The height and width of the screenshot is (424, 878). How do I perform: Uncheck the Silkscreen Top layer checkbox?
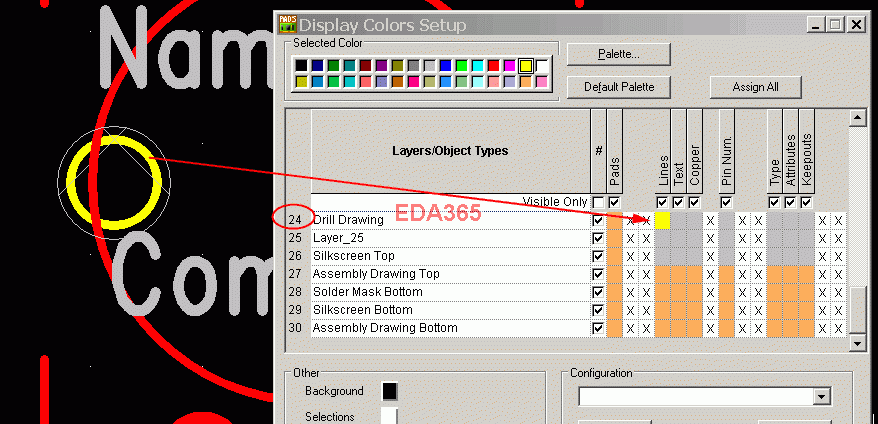(x=598, y=256)
